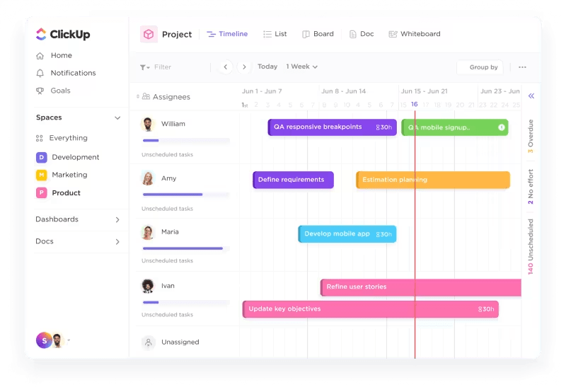Click Amy's workload progress bar
Image resolution: width=566 pixels, height=392 pixels.
186,195
